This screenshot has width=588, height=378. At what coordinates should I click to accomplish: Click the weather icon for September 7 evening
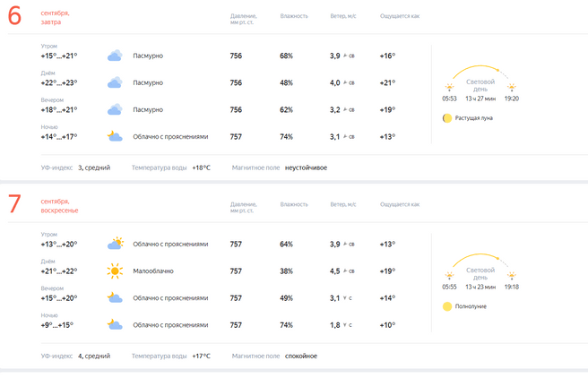[x=115, y=297]
